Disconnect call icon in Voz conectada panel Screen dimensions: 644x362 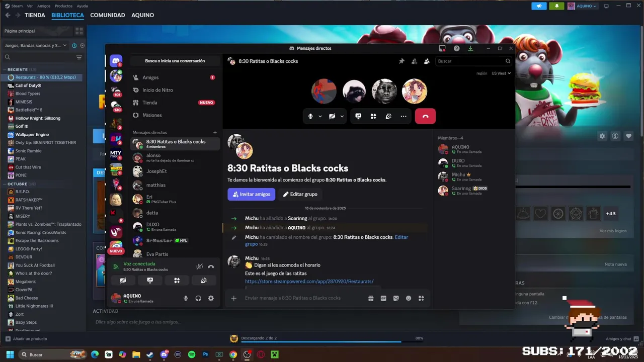(211, 266)
